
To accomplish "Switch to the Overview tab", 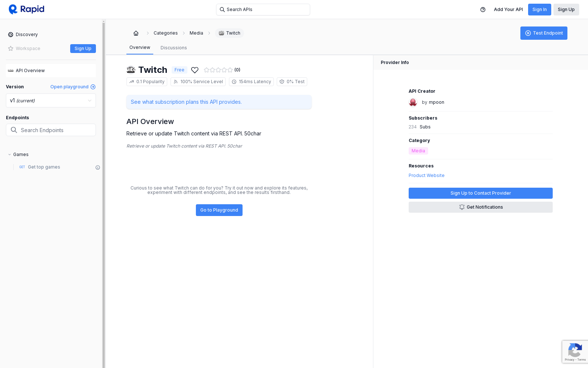I will point(140,47).
